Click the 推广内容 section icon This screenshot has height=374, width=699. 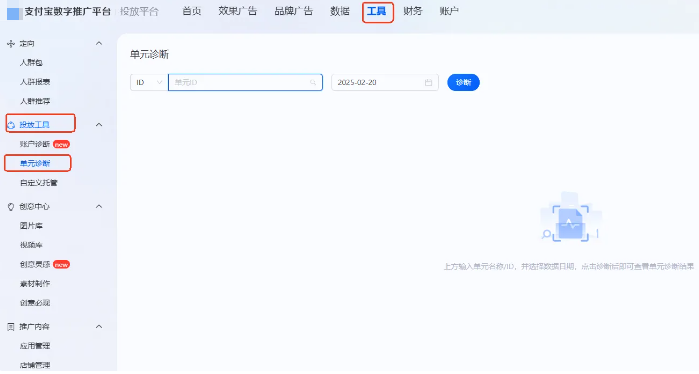pos(11,327)
